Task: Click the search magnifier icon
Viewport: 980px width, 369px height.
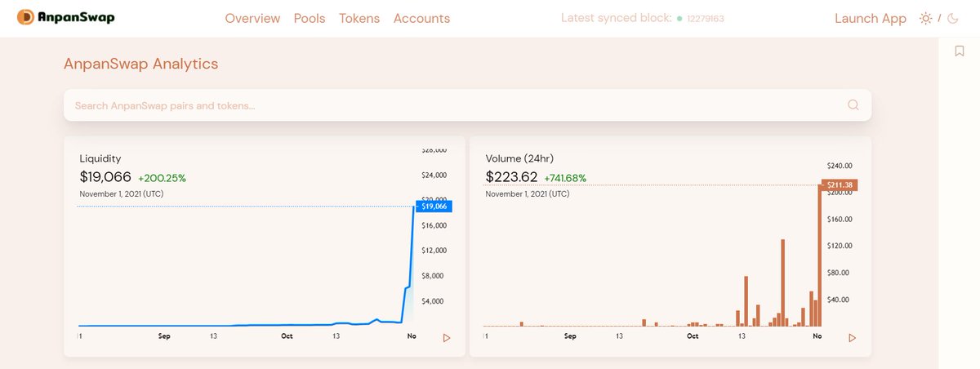Action: [853, 104]
